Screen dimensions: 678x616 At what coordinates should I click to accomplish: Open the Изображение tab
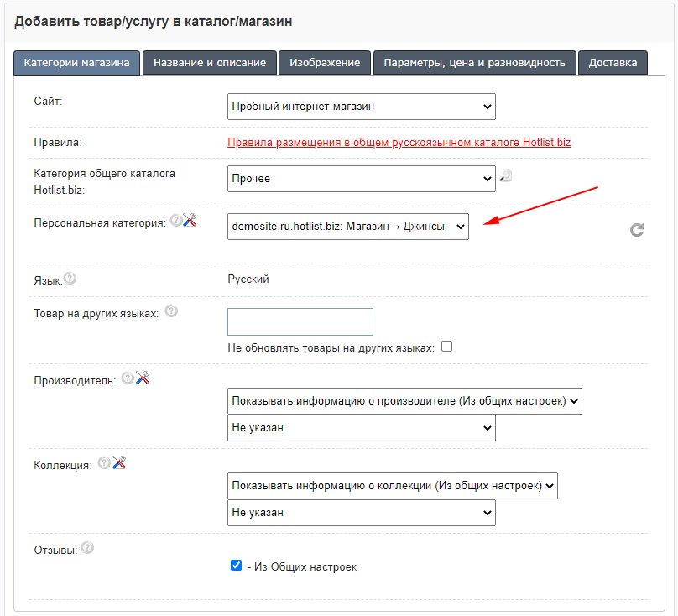click(x=325, y=63)
